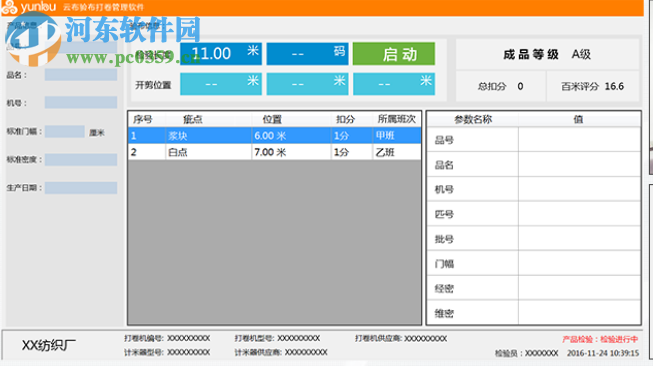Click the 甲班 shift cell
Viewport: 653px width, 366px height.
(x=396, y=135)
